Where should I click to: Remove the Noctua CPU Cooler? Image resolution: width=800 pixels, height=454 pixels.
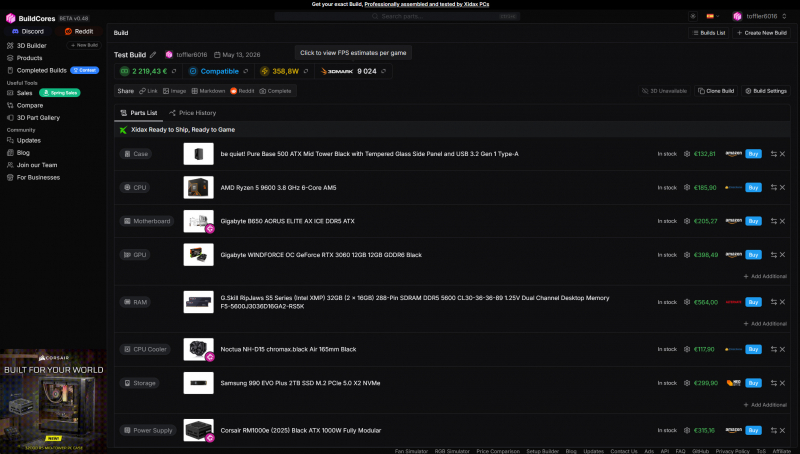click(x=782, y=349)
